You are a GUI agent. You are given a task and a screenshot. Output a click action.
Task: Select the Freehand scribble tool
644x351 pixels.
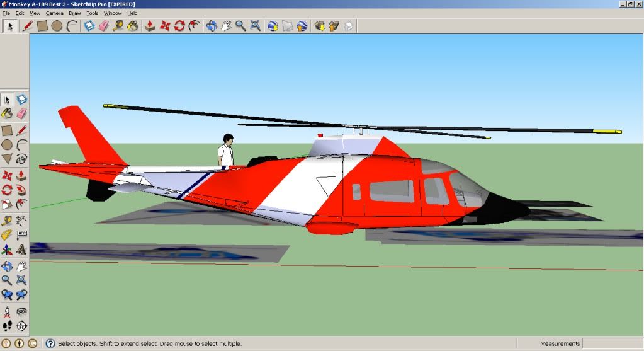[22, 159]
